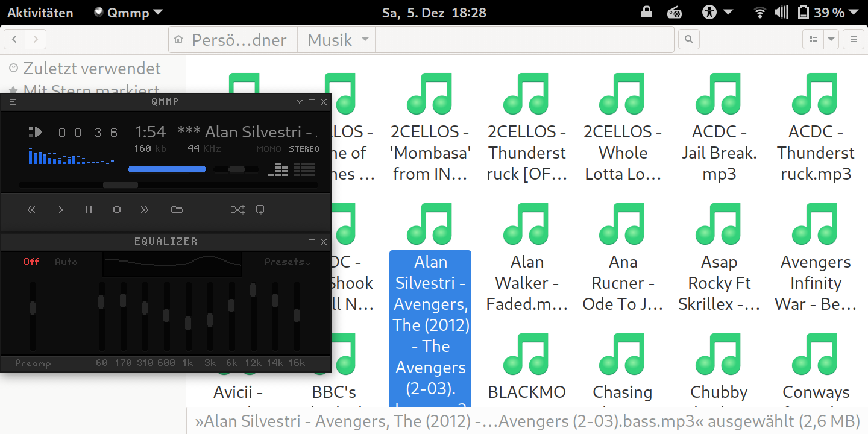Open accessibility menu in top bar

pyautogui.click(x=717, y=12)
